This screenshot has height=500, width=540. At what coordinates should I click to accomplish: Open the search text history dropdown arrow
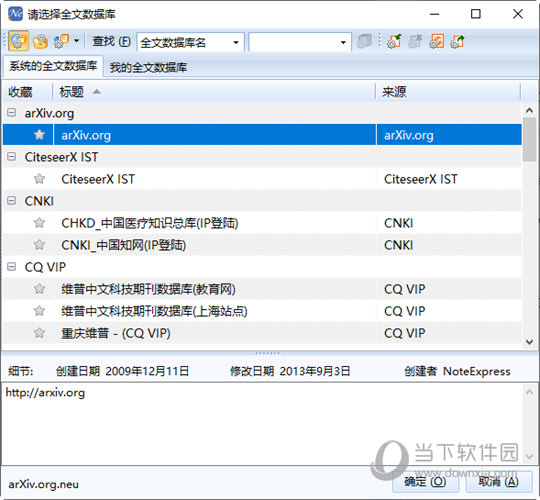(x=343, y=42)
